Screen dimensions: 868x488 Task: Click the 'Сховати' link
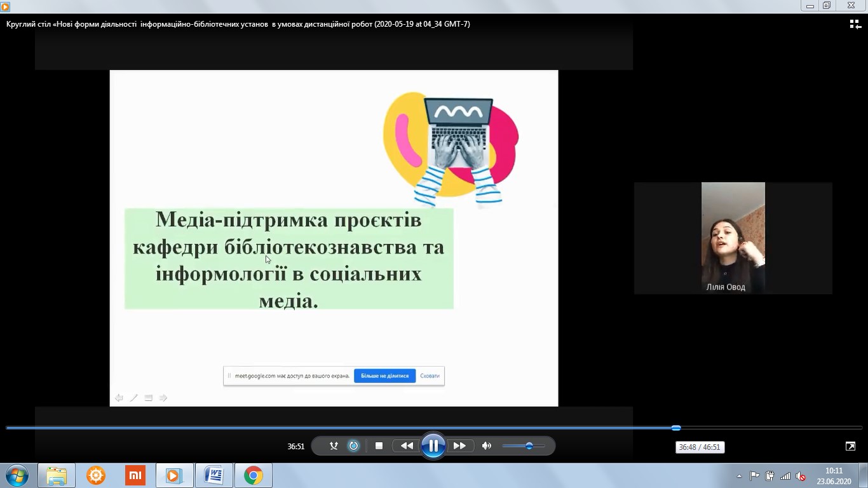430,376
